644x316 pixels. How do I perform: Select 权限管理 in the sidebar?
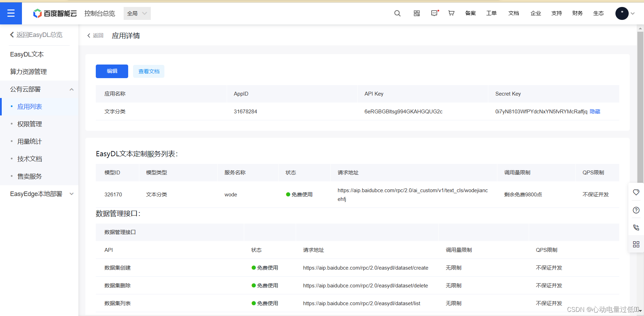click(x=30, y=124)
